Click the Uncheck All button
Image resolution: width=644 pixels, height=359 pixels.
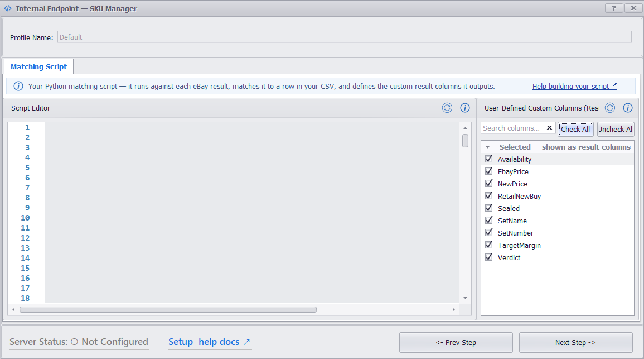(x=616, y=129)
